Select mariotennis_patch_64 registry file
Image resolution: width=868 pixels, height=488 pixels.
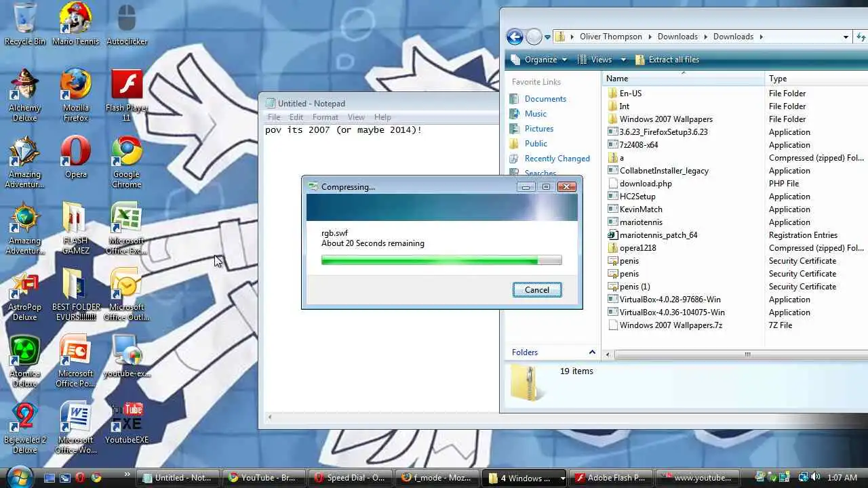[736, 235]
